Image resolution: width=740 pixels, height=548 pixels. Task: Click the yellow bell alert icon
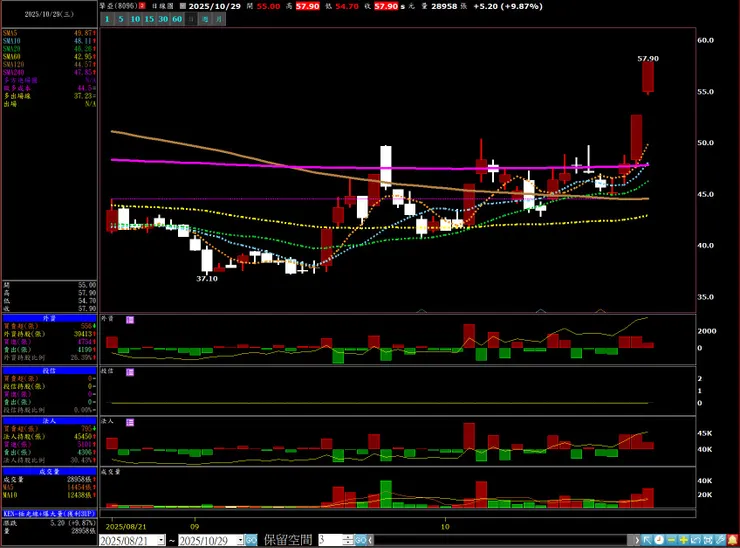(x=732, y=540)
